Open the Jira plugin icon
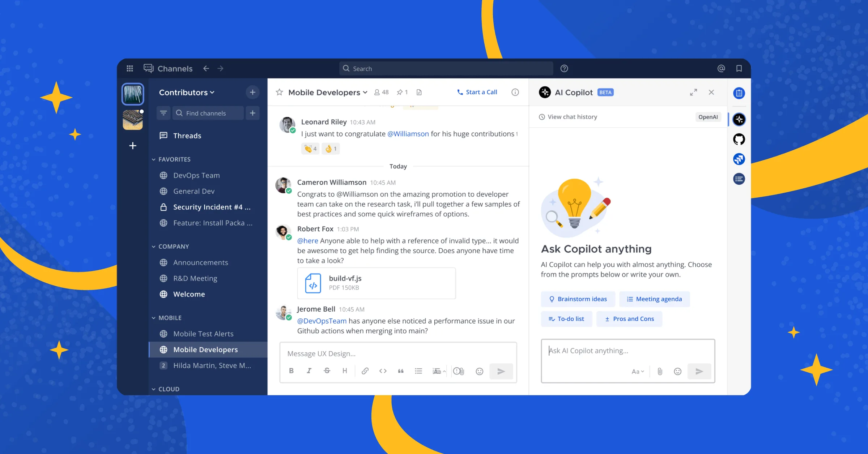 [x=739, y=159]
